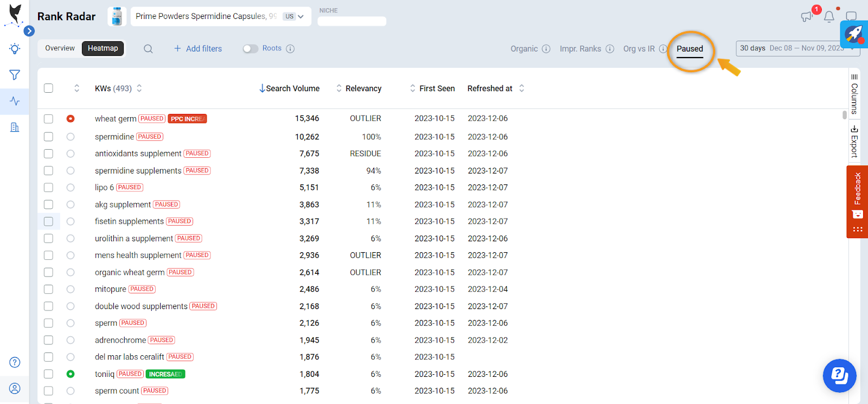Open the lightbulb insights sidebar icon
The image size is (868, 404).
[15, 49]
